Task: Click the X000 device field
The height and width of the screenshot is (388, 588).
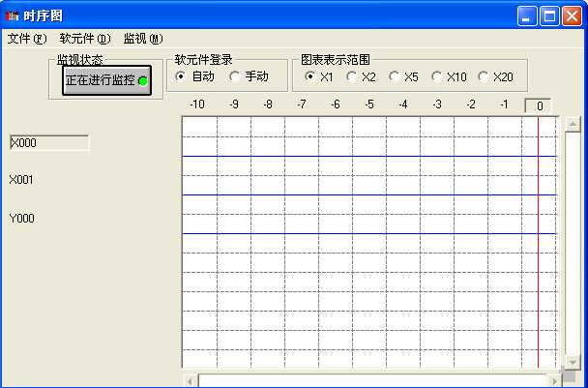Action: 49,143
